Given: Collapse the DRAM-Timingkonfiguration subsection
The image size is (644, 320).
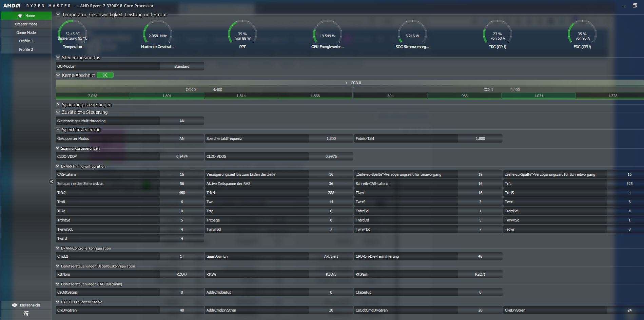Looking at the screenshot, I should pos(58,166).
